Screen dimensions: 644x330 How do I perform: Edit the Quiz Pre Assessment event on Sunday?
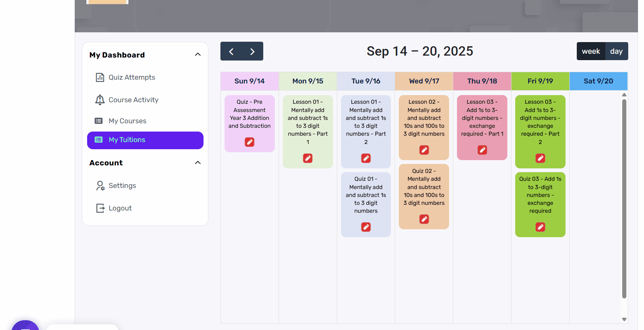pyautogui.click(x=249, y=142)
